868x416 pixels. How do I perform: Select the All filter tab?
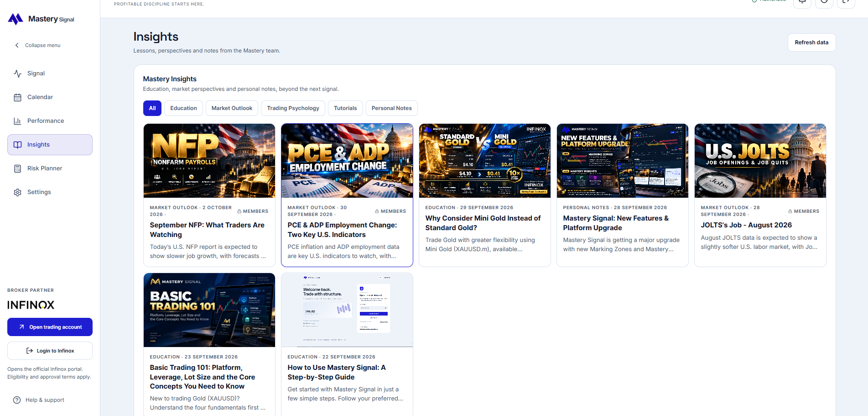[x=152, y=108]
